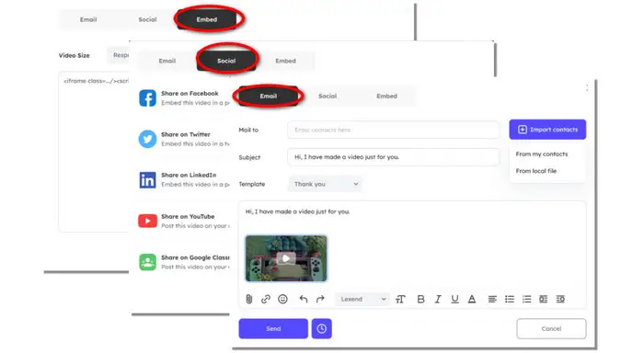Click the 'Template' label
The image size is (644, 353).
click(x=252, y=184)
